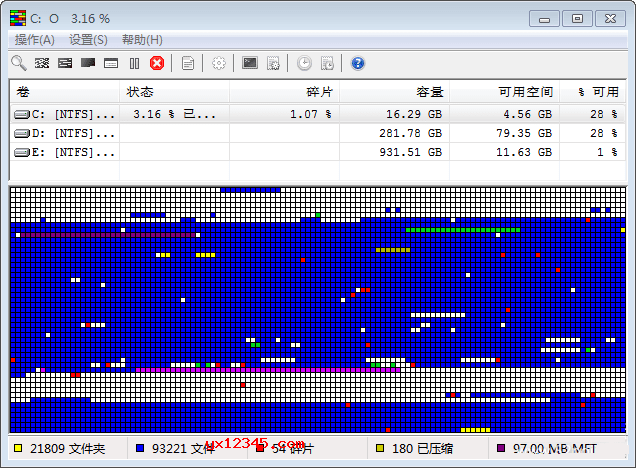Screen dimensions: 636x468
Task: Click the 16.29 GB capacity cell
Action: point(394,114)
